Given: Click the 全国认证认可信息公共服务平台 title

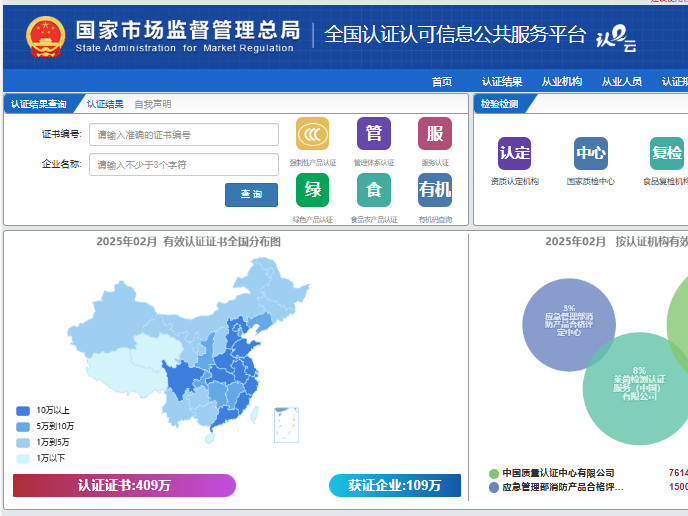Looking at the screenshot, I should pyautogui.click(x=455, y=35).
